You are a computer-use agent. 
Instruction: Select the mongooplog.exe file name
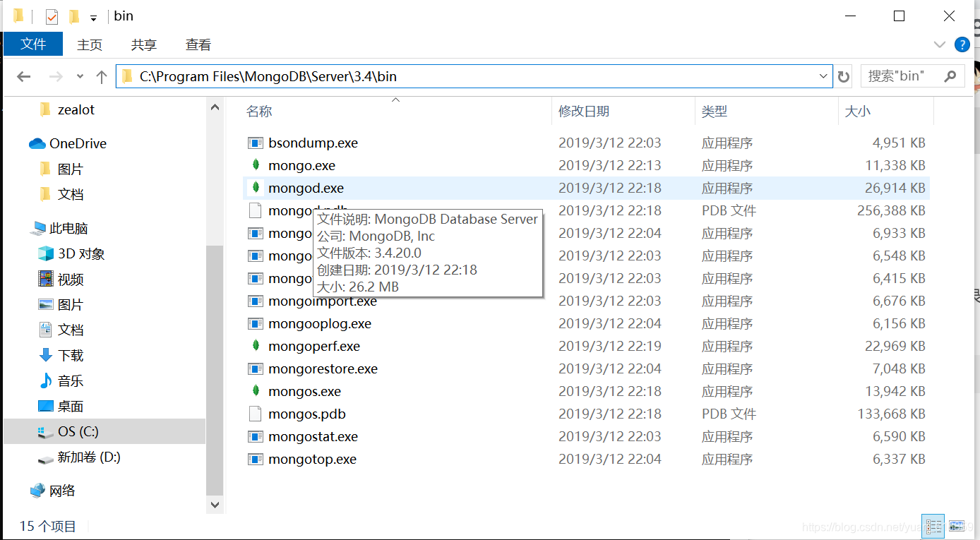[x=320, y=323]
